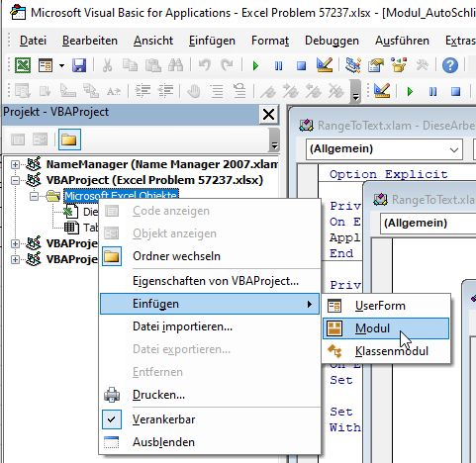The image size is (476, 463).
Task: Toggle Design Mode icon in Debug toolbar
Action: pos(382,91)
